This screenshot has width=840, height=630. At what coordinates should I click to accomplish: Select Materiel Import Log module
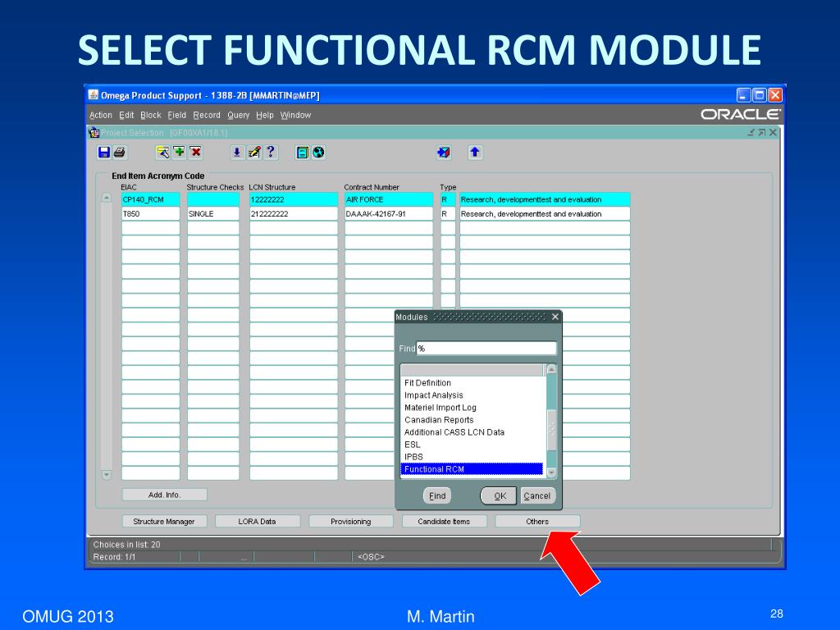pos(472,408)
